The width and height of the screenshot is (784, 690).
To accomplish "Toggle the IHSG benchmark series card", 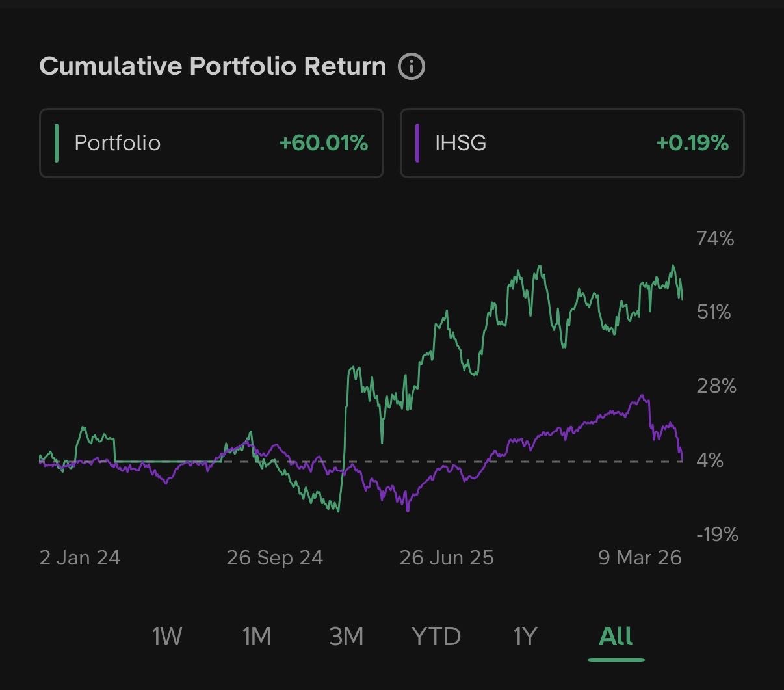I will (x=571, y=143).
